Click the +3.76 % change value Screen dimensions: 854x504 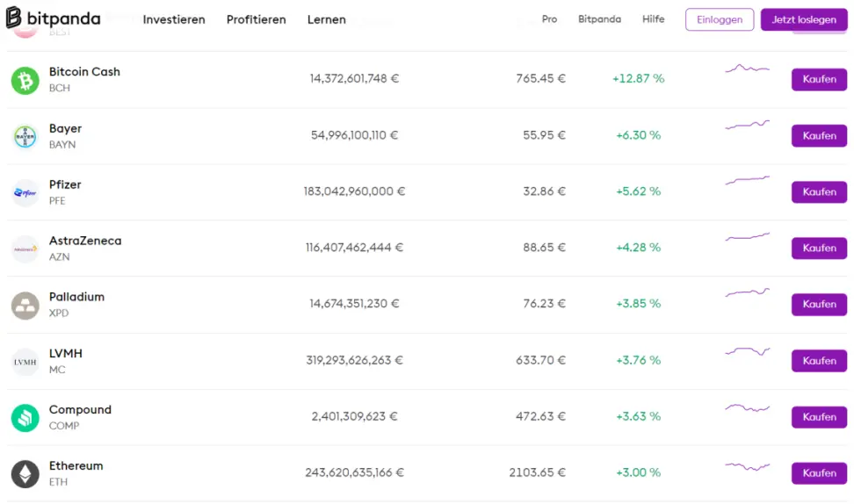pos(638,360)
